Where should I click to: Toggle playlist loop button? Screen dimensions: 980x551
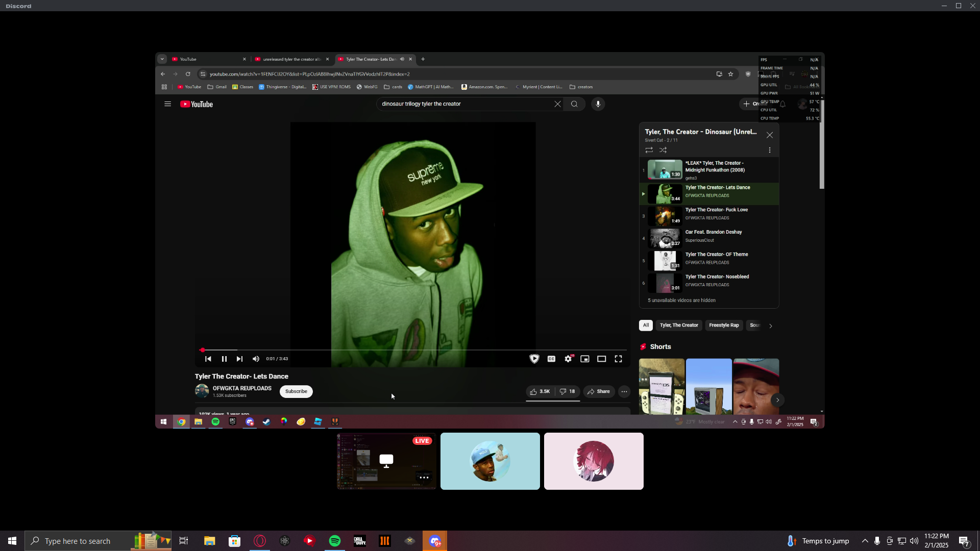[649, 150]
